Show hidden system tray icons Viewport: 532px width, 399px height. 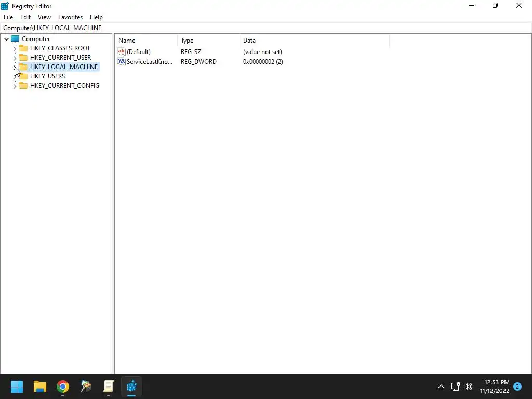(441, 387)
